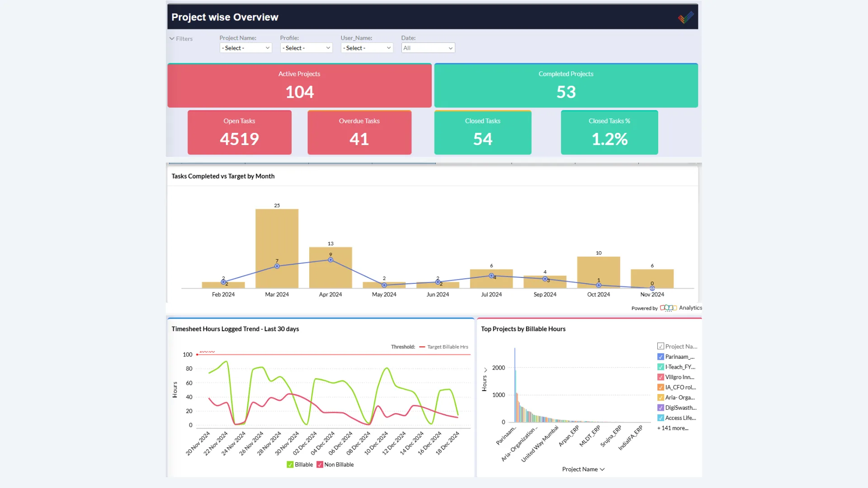Image resolution: width=868 pixels, height=488 pixels.
Task: Click the Jul 2024 line data point
Action: pyautogui.click(x=491, y=276)
